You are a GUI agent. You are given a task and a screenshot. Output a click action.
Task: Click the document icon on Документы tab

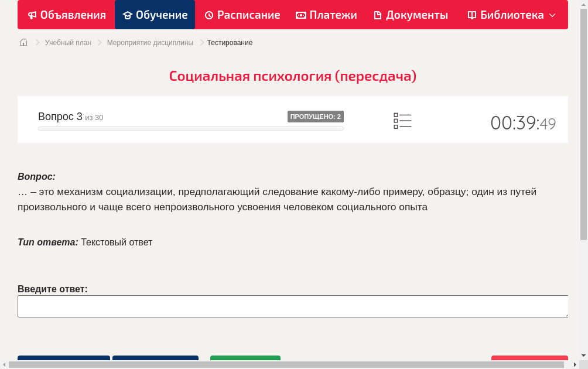coord(377,15)
